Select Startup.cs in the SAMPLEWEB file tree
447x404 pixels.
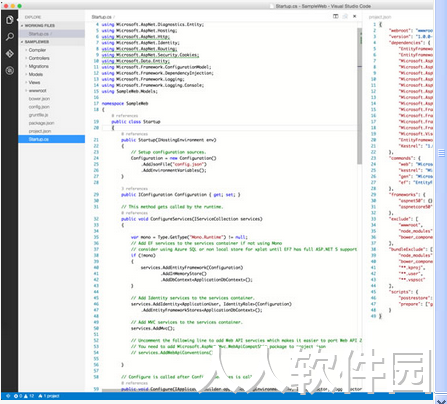click(51, 139)
